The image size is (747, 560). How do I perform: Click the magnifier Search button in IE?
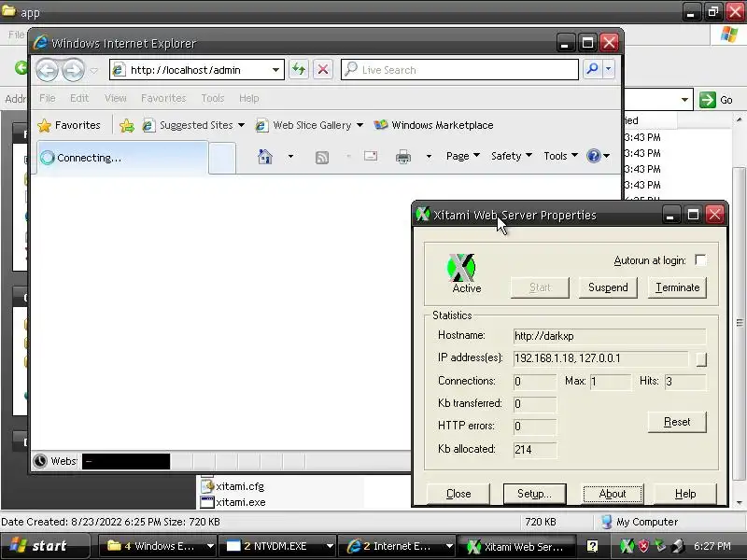[592, 69]
